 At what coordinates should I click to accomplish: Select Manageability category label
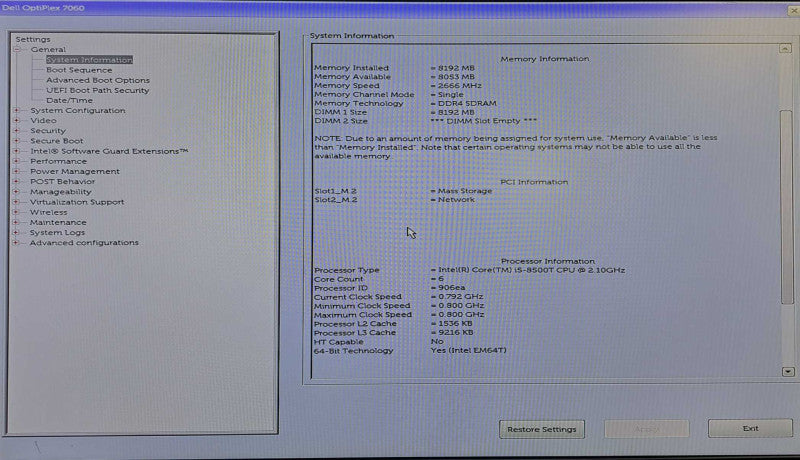click(61, 192)
